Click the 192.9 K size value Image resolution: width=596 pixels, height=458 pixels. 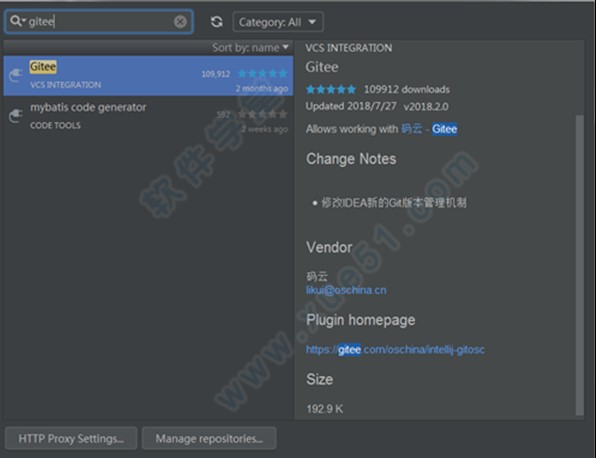point(325,409)
